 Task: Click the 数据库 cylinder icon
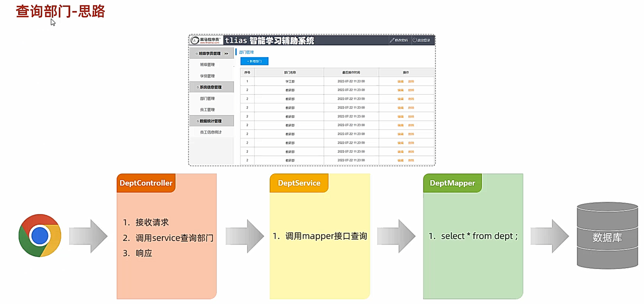click(x=607, y=235)
